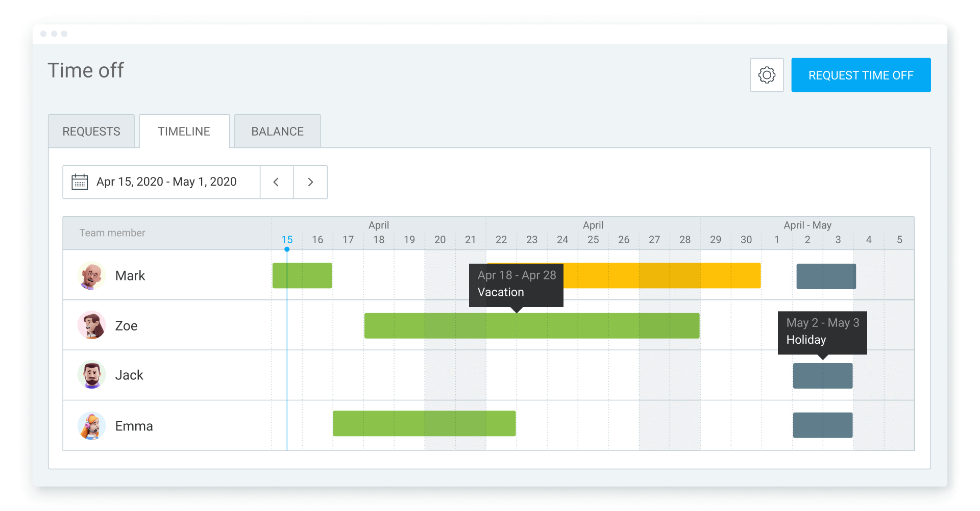The height and width of the screenshot is (511, 980).
Task: Click Mark's yellow vacation bar
Action: 664,276
